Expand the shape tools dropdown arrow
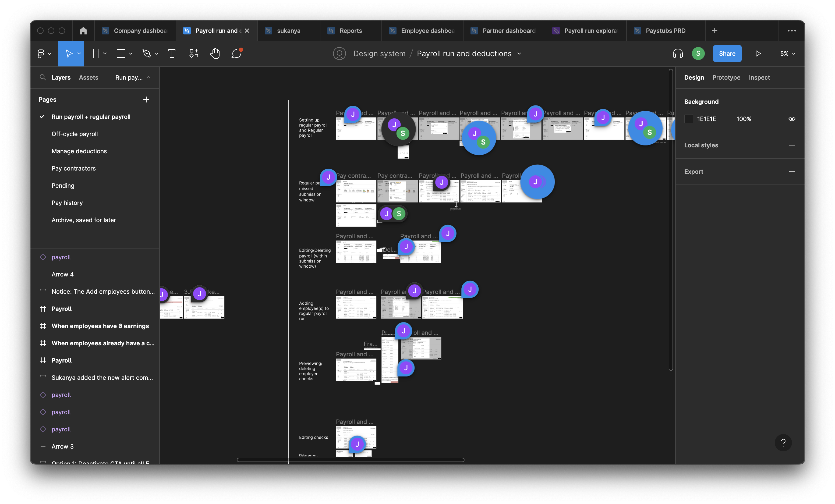Viewport: 835px width, 504px height. coord(131,54)
